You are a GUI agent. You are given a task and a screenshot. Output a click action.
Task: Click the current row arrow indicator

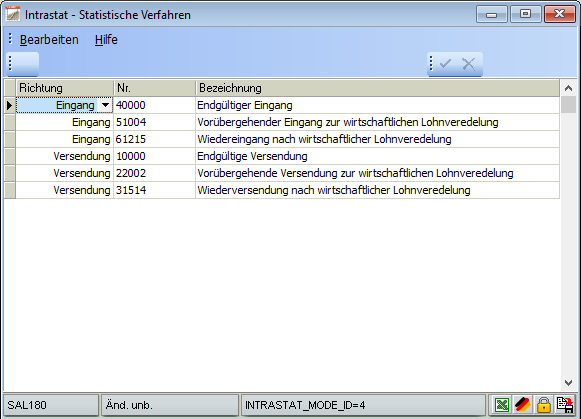tap(10, 106)
